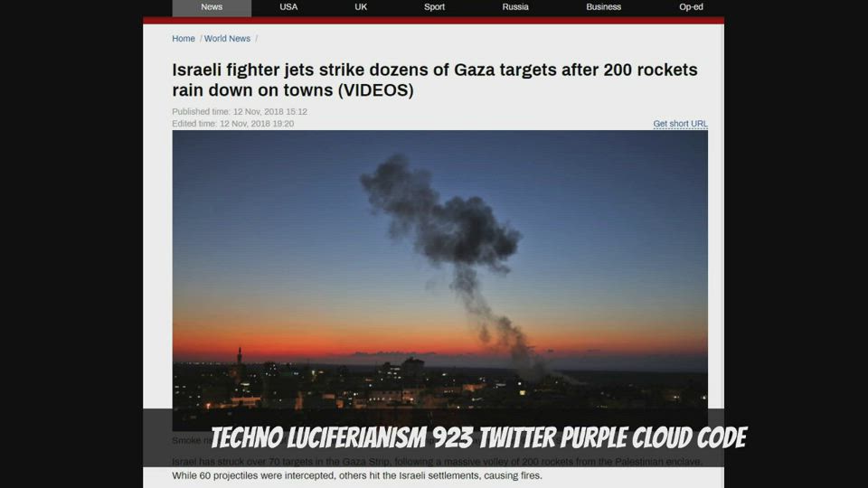Click the trailing slash after World News
868x488 pixels.
(256, 39)
